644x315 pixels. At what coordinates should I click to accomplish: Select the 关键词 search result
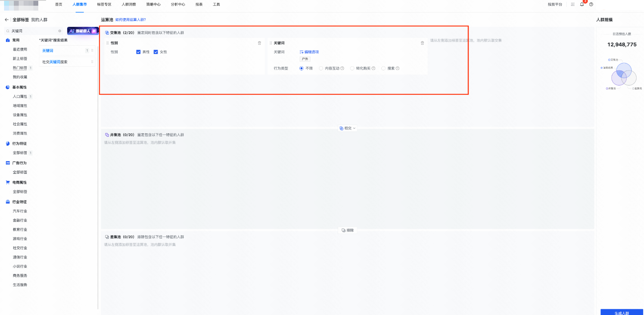(x=68, y=50)
